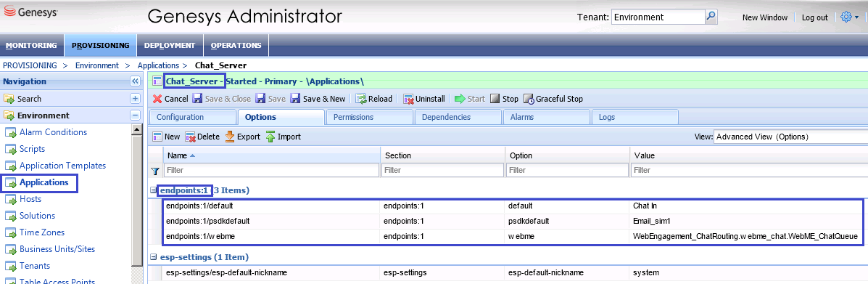Click the tenant search magnifier icon
This screenshot has height=284, width=868.
711,17
